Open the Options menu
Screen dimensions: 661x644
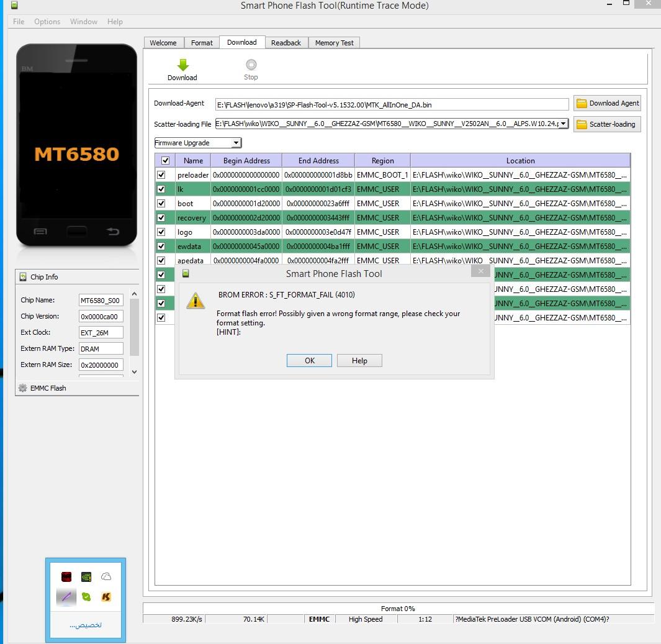(x=47, y=22)
